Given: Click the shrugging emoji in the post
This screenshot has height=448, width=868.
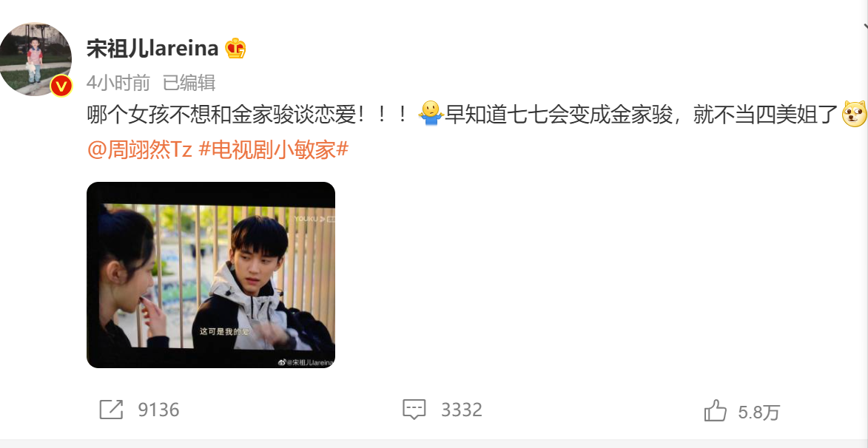Looking at the screenshot, I should point(431,114).
